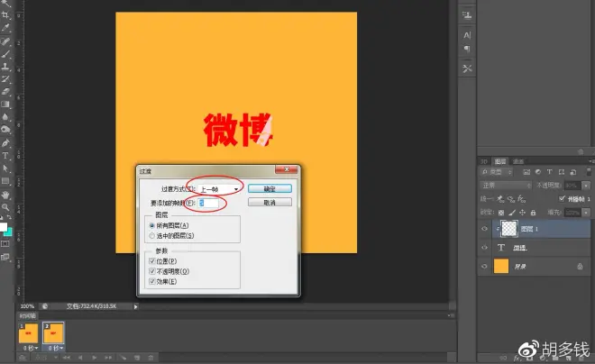This screenshot has width=595, height=364.
Task: Select the Dodge tool
Action: pyautogui.click(x=5, y=130)
